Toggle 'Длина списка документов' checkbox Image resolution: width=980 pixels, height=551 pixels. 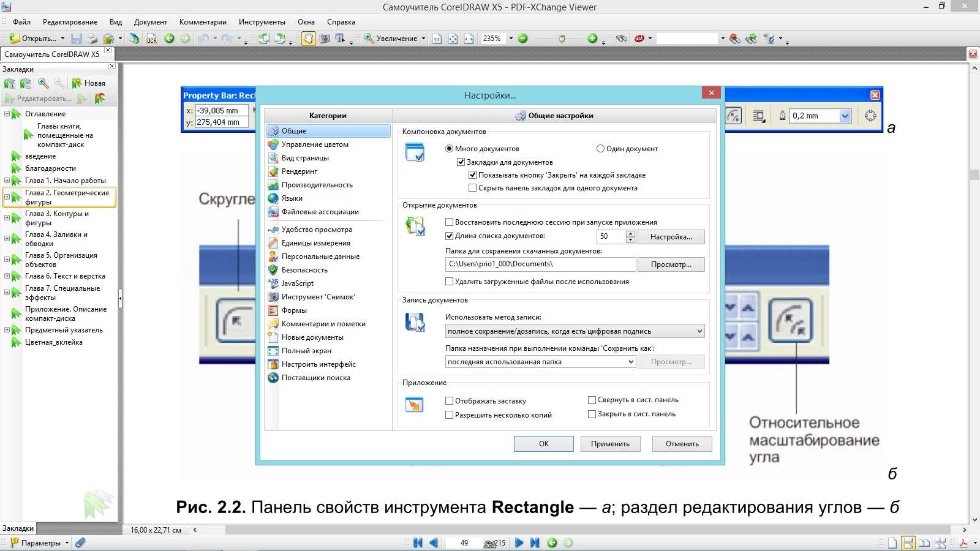coord(449,236)
